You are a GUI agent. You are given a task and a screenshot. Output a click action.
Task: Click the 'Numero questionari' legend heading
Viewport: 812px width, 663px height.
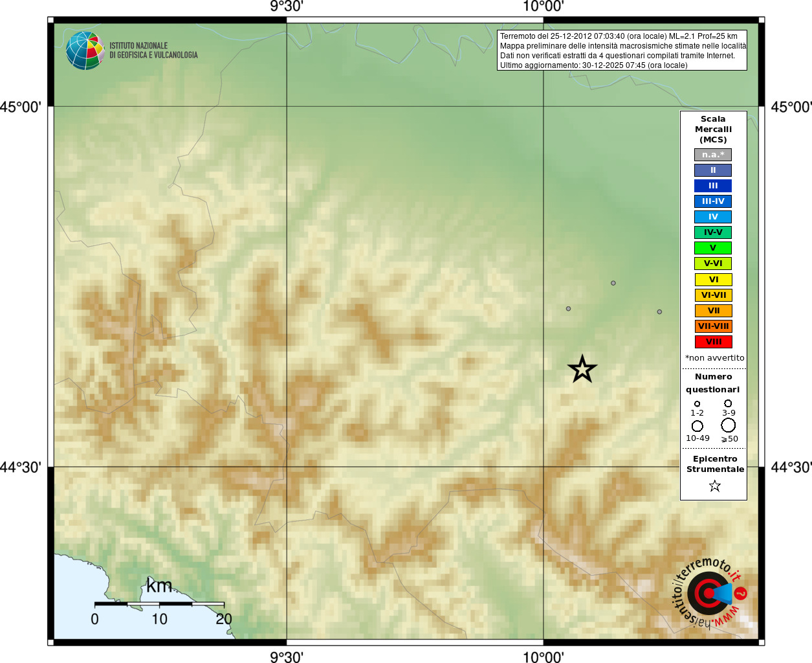[713, 383]
